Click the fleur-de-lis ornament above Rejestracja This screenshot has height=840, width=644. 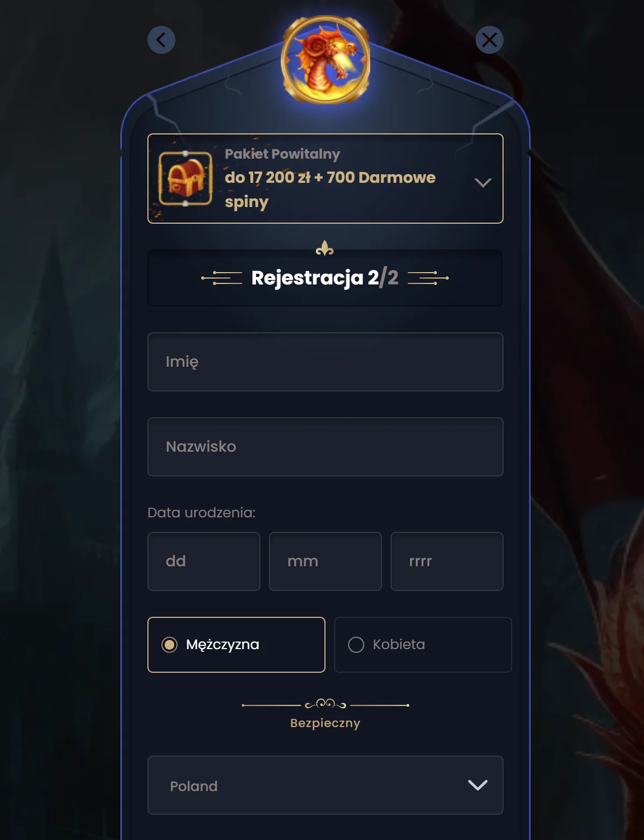(x=325, y=248)
